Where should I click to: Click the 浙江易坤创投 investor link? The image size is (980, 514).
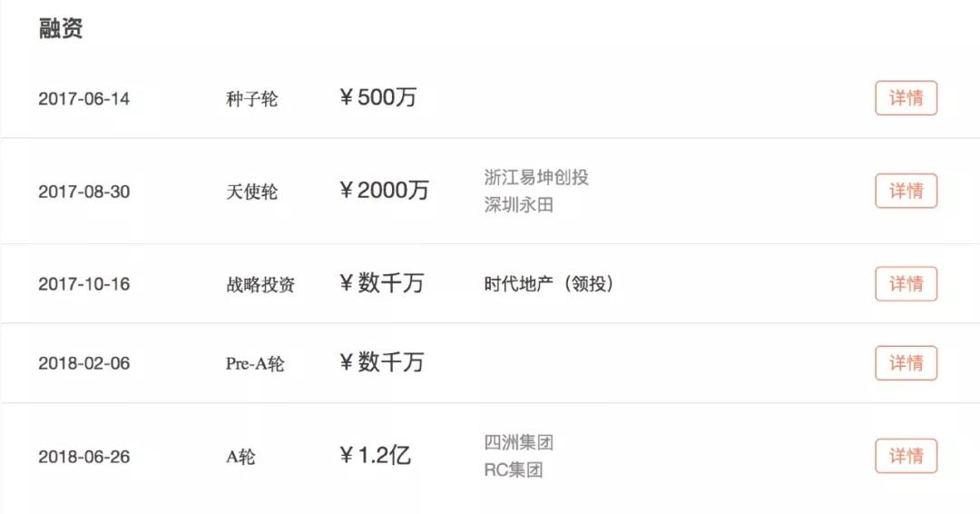click(536, 177)
